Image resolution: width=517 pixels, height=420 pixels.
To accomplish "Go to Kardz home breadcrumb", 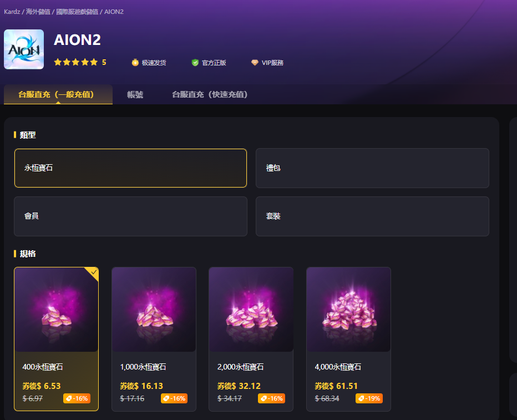I will 12,12.
